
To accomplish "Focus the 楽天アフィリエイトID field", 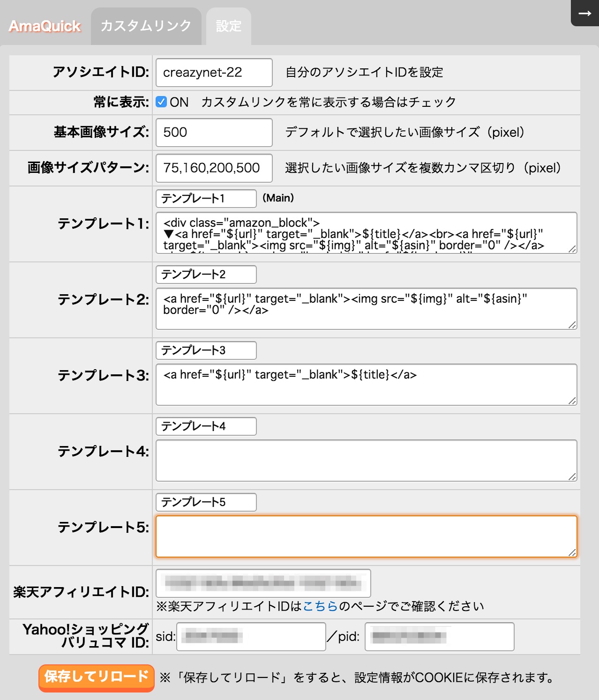I will [263, 583].
